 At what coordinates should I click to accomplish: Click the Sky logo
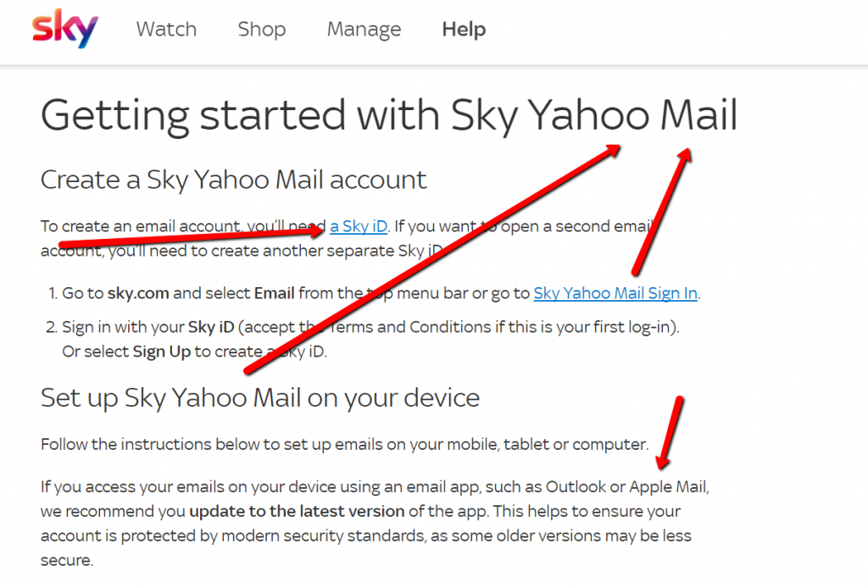pyautogui.click(x=64, y=29)
